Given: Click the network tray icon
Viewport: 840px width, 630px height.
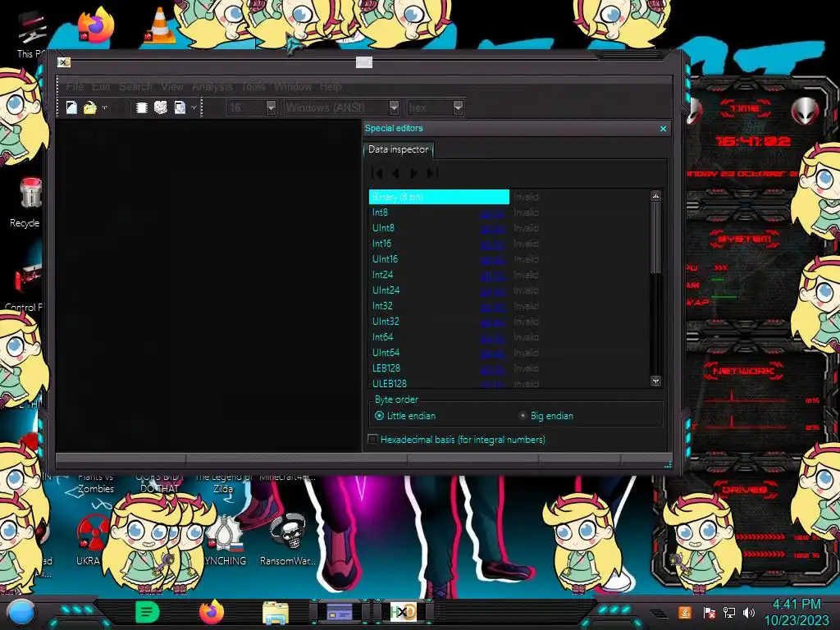Looking at the screenshot, I should tap(729, 612).
